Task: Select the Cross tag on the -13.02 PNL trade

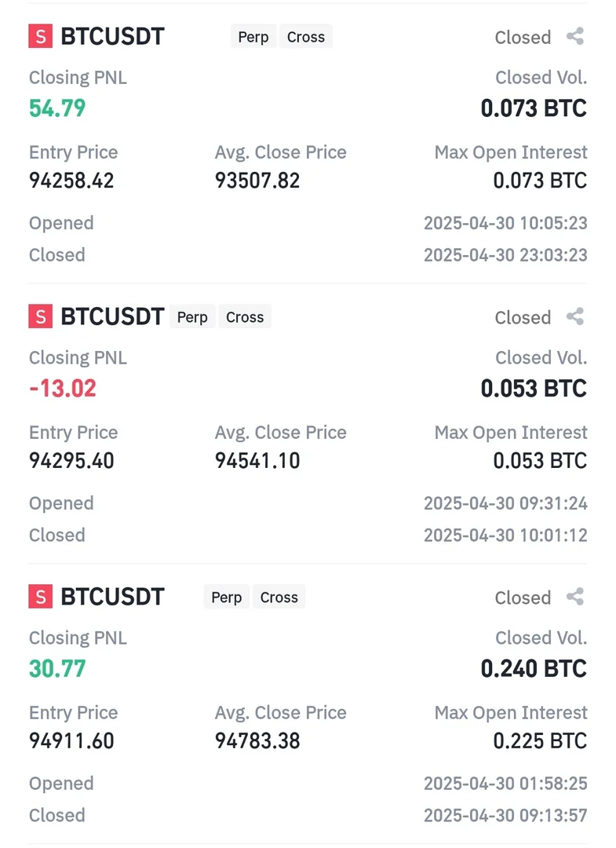Action: pyautogui.click(x=245, y=317)
